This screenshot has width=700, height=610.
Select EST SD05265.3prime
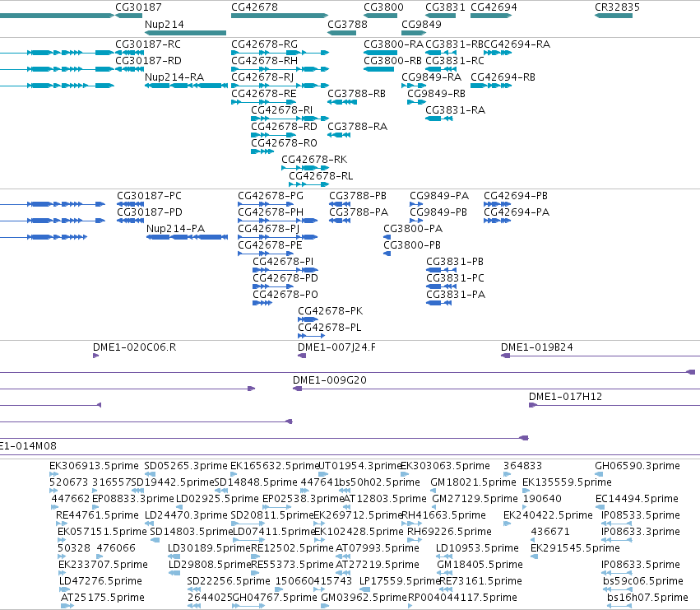[x=186, y=466]
